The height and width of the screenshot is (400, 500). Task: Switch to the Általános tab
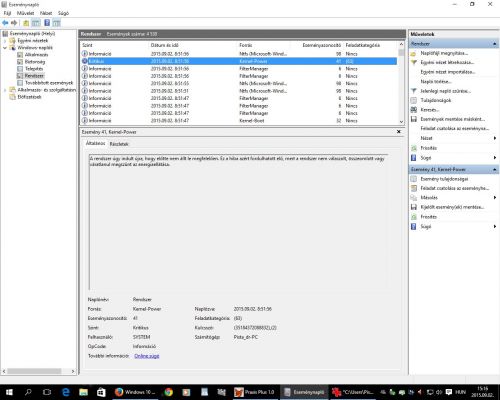point(95,143)
